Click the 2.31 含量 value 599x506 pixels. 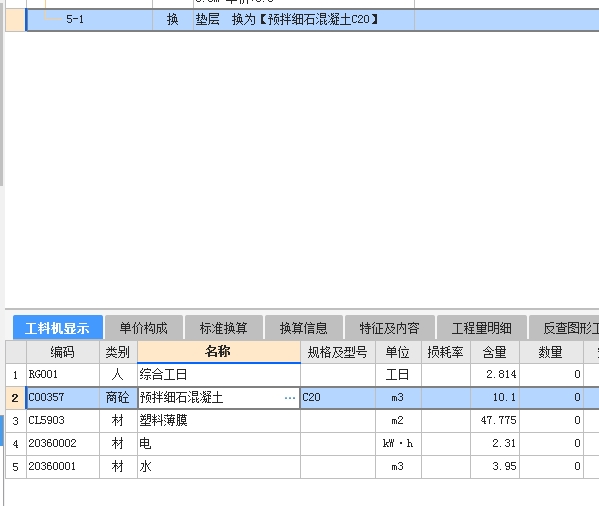tap(495, 444)
